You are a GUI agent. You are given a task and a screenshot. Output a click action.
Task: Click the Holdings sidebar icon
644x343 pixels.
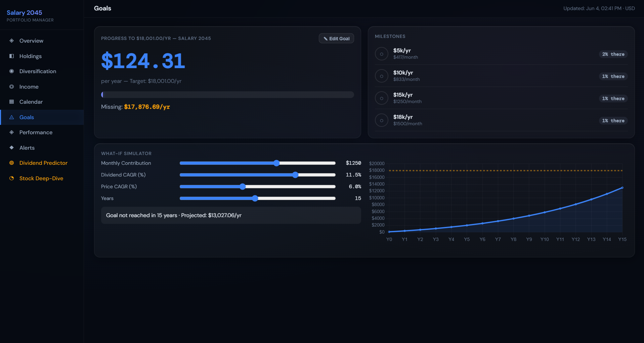coord(12,56)
